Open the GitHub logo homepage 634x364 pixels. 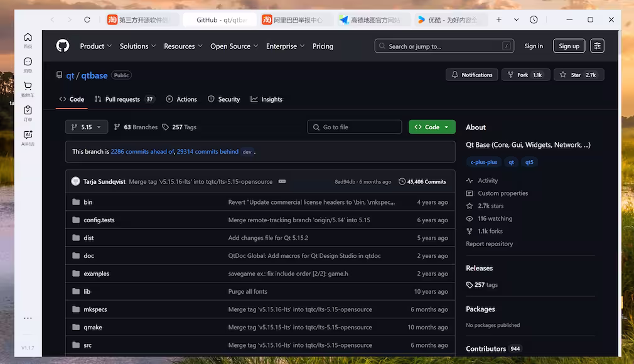tap(63, 46)
